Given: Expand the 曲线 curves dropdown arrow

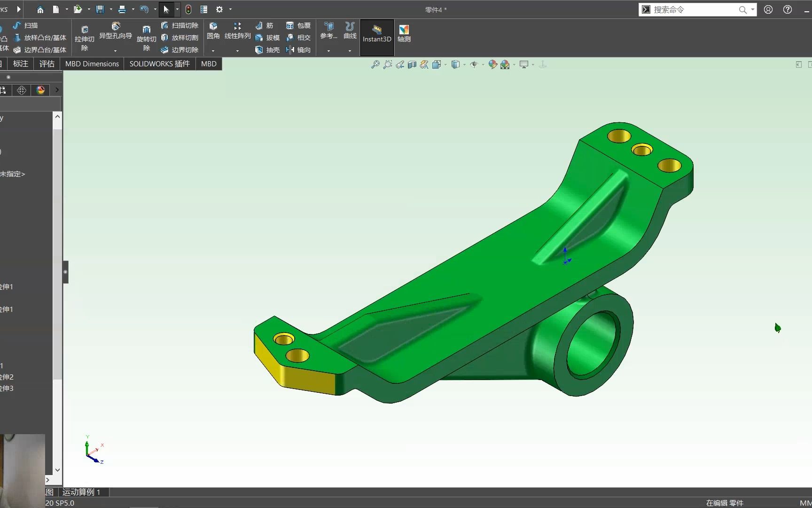Looking at the screenshot, I should click(350, 51).
